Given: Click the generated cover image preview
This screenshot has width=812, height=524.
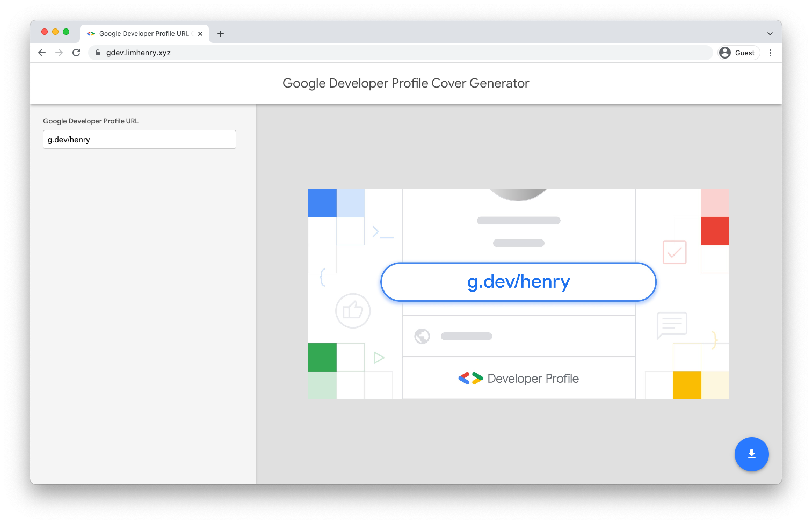Looking at the screenshot, I should (x=519, y=294).
